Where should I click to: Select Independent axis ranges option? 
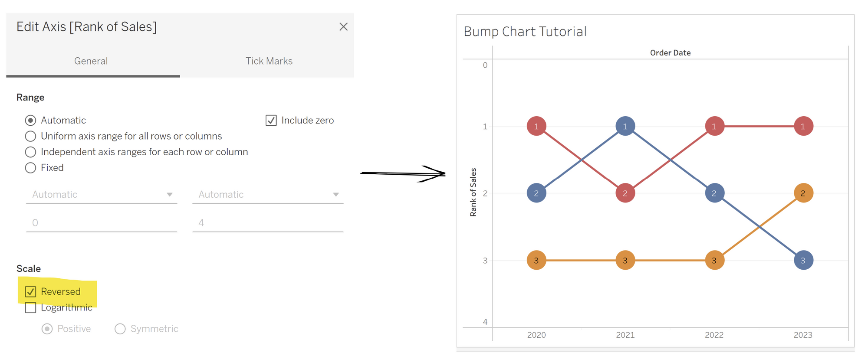click(30, 152)
